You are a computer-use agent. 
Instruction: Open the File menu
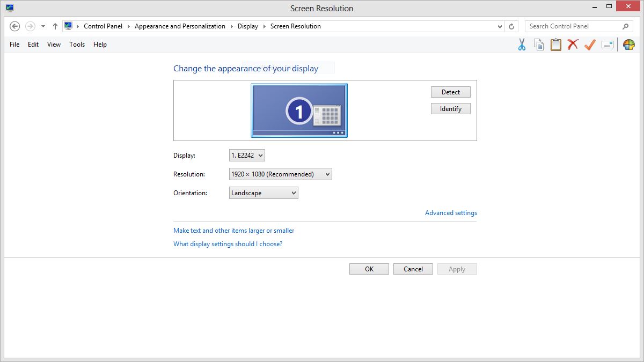[x=14, y=45]
